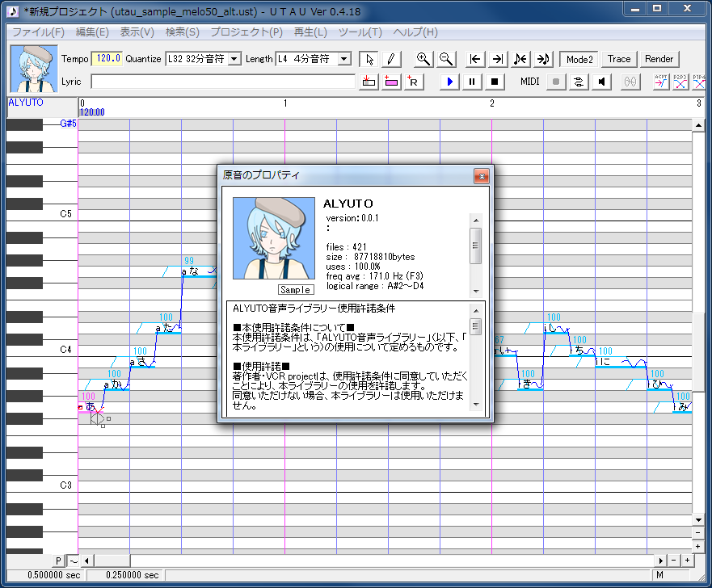
Task: Click the tempo marker 120.00 on ruler
Action: [92, 112]
